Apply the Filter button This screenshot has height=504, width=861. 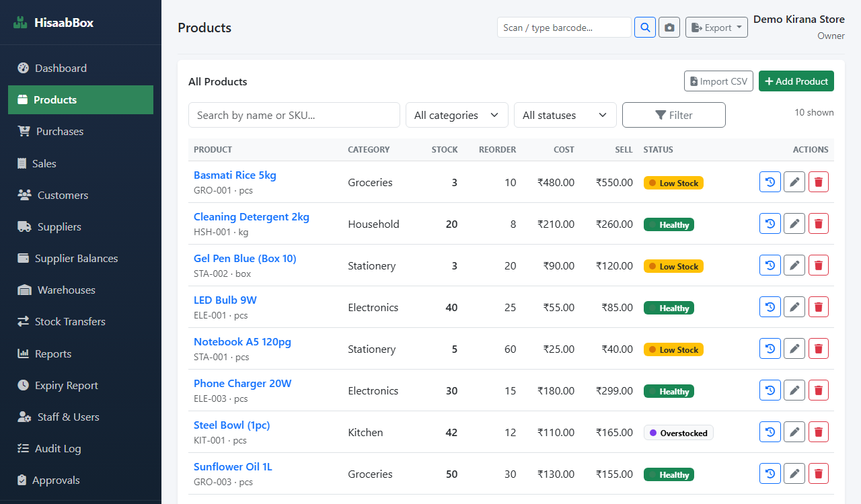pos(674,115)
